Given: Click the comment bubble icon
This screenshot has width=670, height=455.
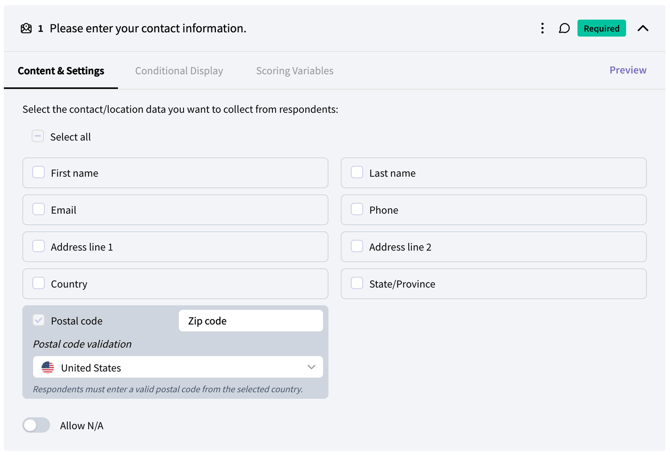Looking at the screenshot, I should pos(564,29).
